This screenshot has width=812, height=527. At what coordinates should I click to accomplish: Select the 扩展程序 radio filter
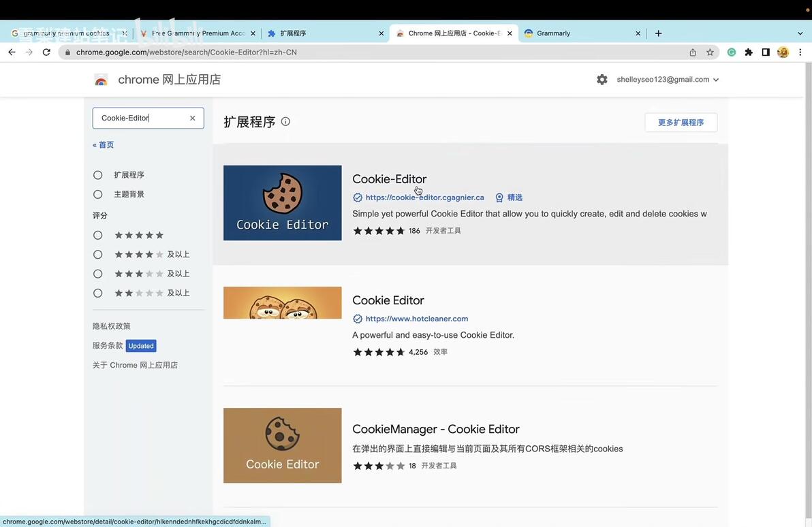tap(98, 175)
